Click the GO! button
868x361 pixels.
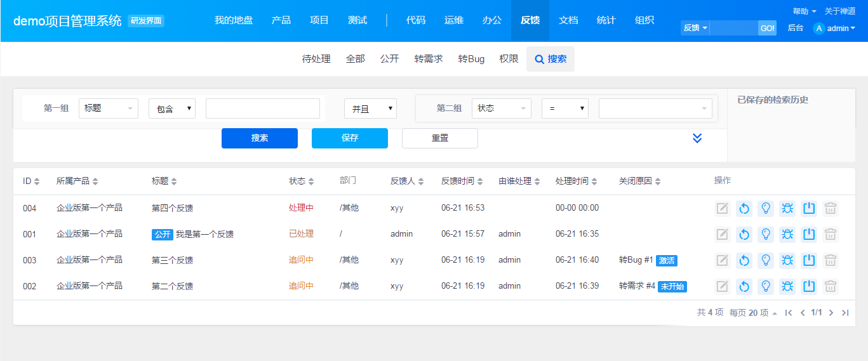click(767, 28)
